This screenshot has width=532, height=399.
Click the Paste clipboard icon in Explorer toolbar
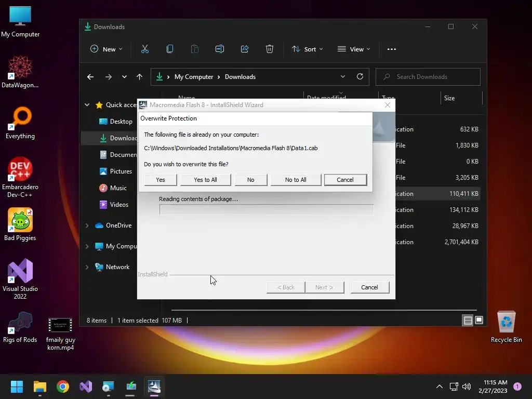tap(195, 49)
